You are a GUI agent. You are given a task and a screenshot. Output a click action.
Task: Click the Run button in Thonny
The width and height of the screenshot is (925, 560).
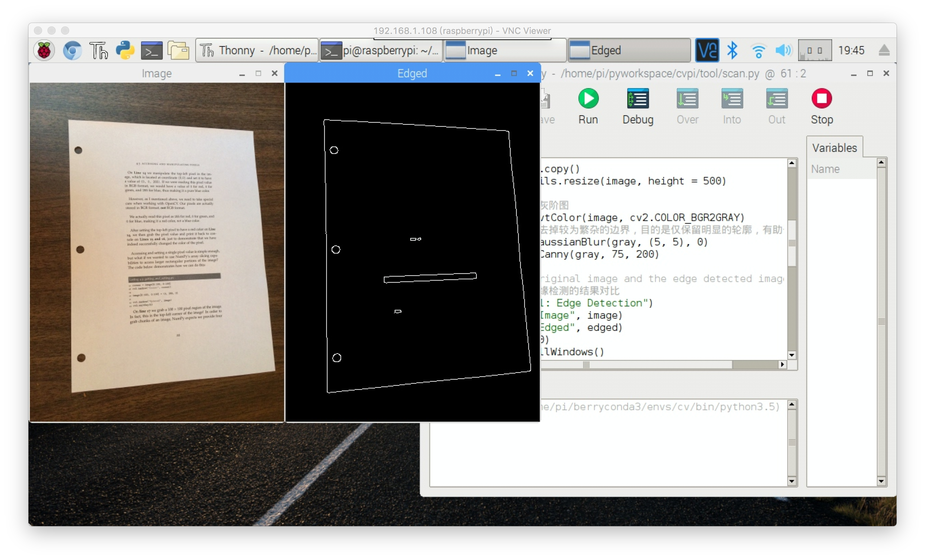coord(588,99)
